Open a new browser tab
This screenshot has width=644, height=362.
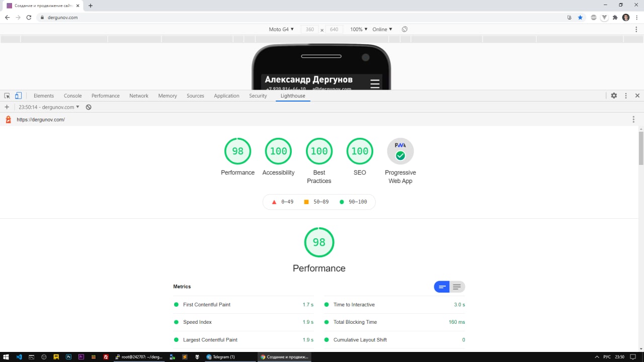(91, 6)
